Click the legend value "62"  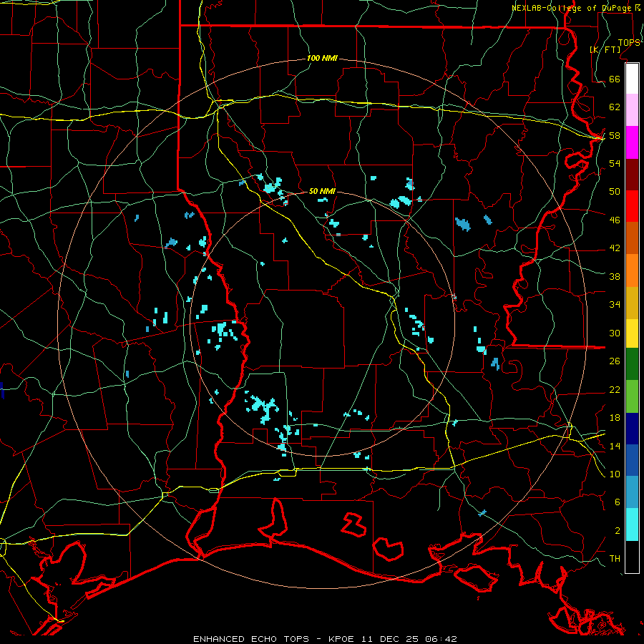coord(615,107)
